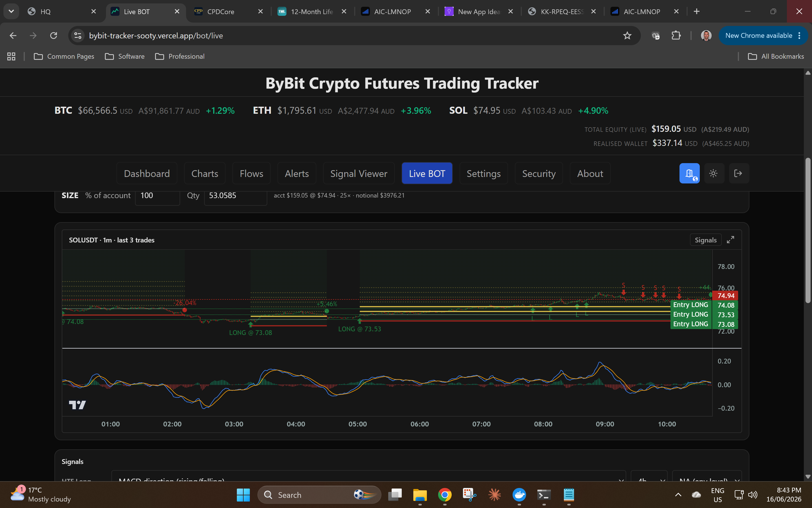Go back to the previous page
The height and width of the screenshot is (508, 812).
tap(13, 36)
